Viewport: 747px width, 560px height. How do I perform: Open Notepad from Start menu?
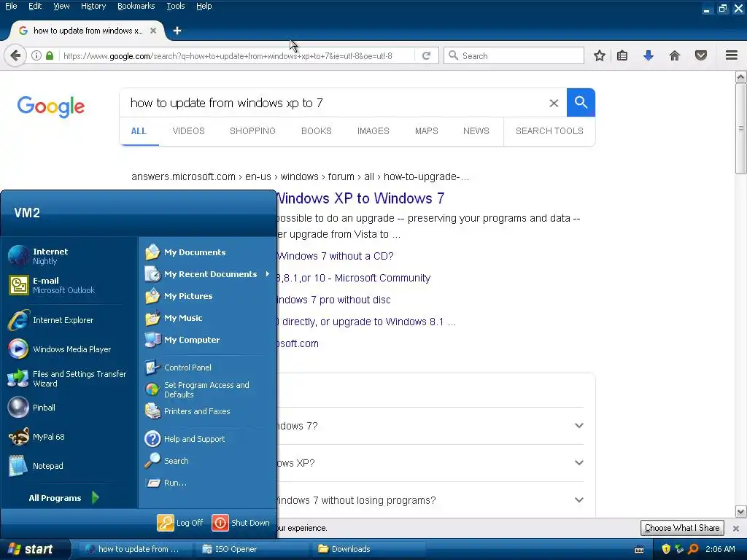36,466
